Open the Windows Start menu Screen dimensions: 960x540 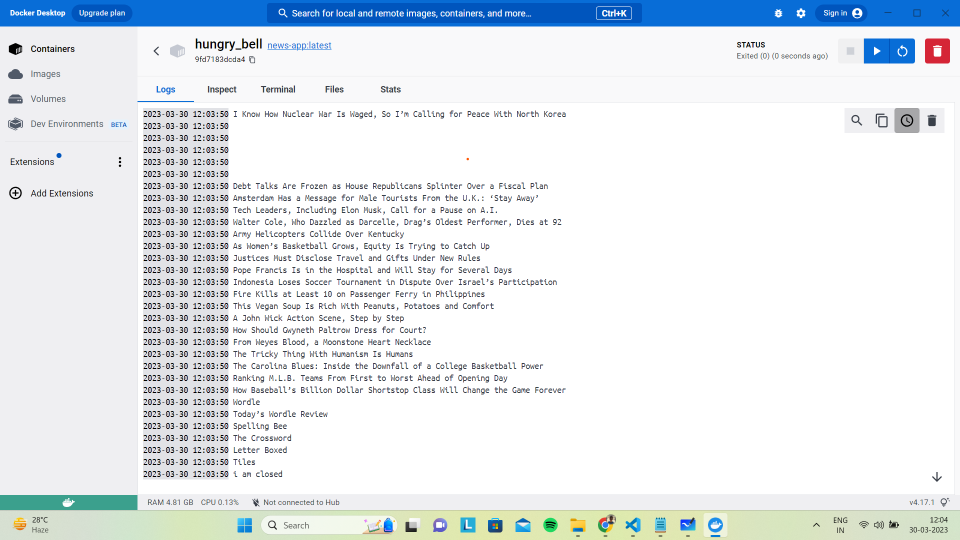pos(244,525)
